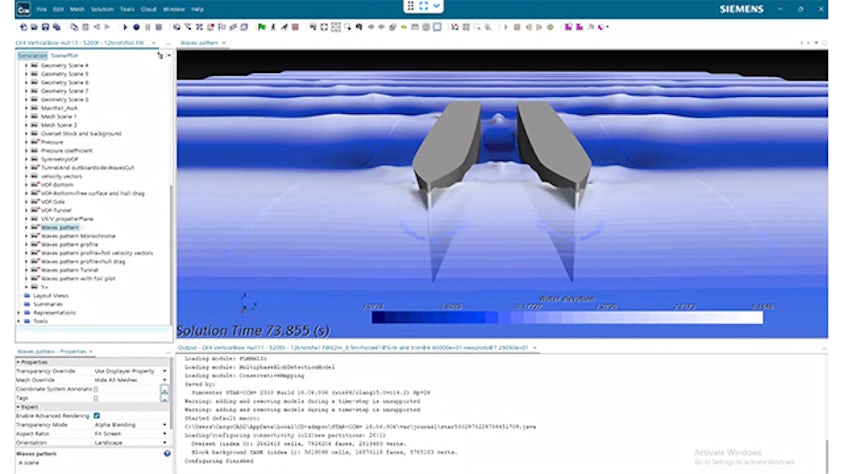Click the Star-CCM+ application logo icon
The height and width of the screenshot is (474, 843).
pos(23,9)
